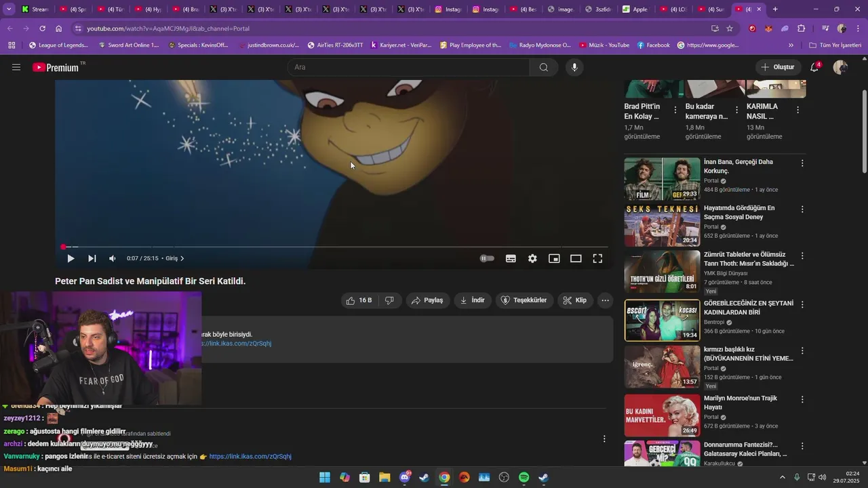Reload the page in Chrome
This screenshot has height=488, width=868.
click(x=42, y=28)
